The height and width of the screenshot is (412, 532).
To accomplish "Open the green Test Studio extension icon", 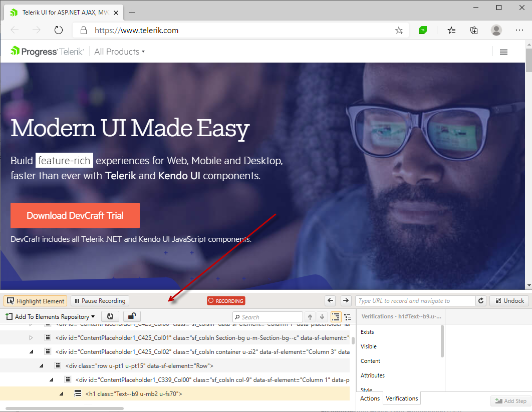I will (422, 31).
